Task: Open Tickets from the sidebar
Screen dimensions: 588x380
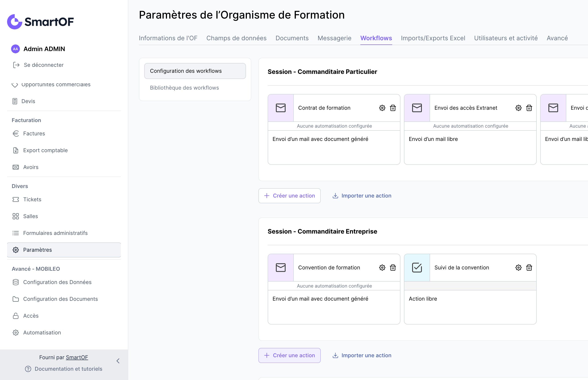Action: (32, 199)
